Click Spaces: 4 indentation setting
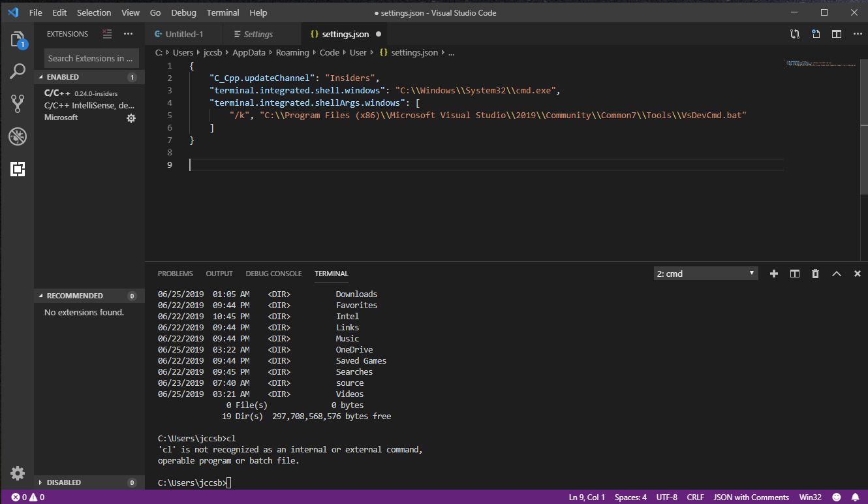The height and width of the screenshot is (504, 868). [630, 497]
